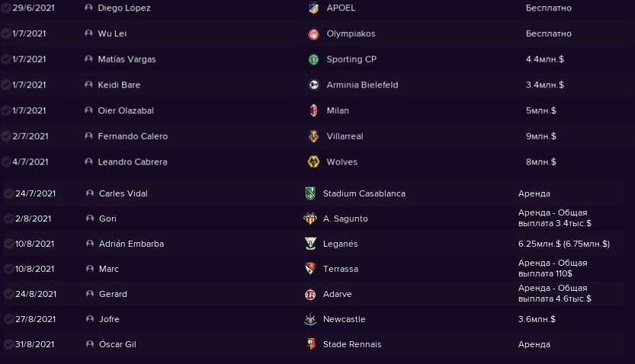This screenshot has height=364, width=635.
Task: Open Fernando Calero player profile
Action: pyautogui.click(x=133, y=136)
